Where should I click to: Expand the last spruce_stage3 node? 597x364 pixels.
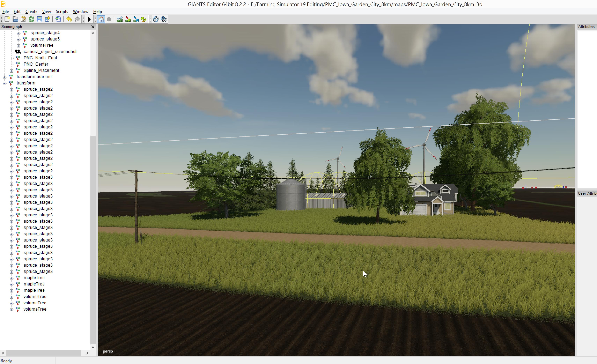tap(11, 272)
